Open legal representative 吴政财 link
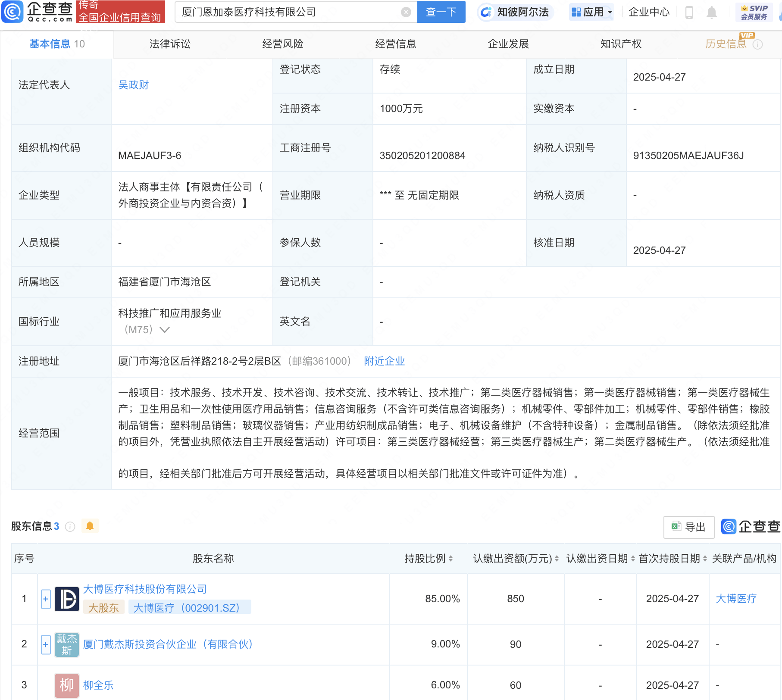Image resolution: width=782 pixels, height=700 pixels. point(133,85)
